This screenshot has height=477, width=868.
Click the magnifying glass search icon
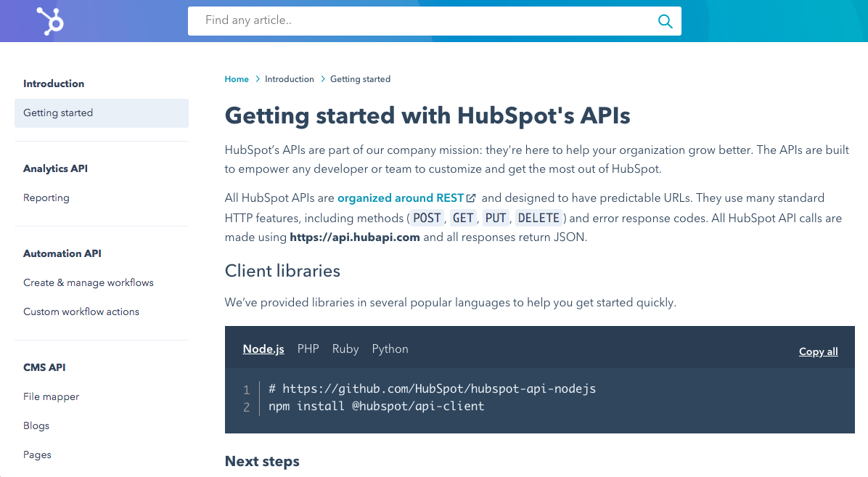click(665, 21)
